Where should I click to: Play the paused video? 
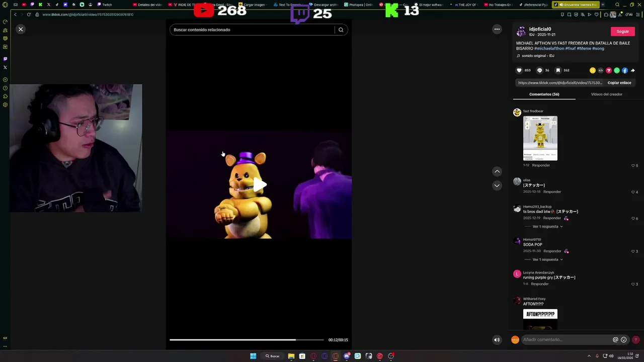260,185
